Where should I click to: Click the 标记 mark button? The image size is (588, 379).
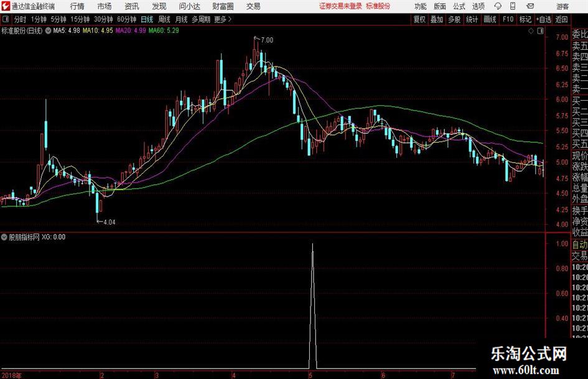[525, 19]
